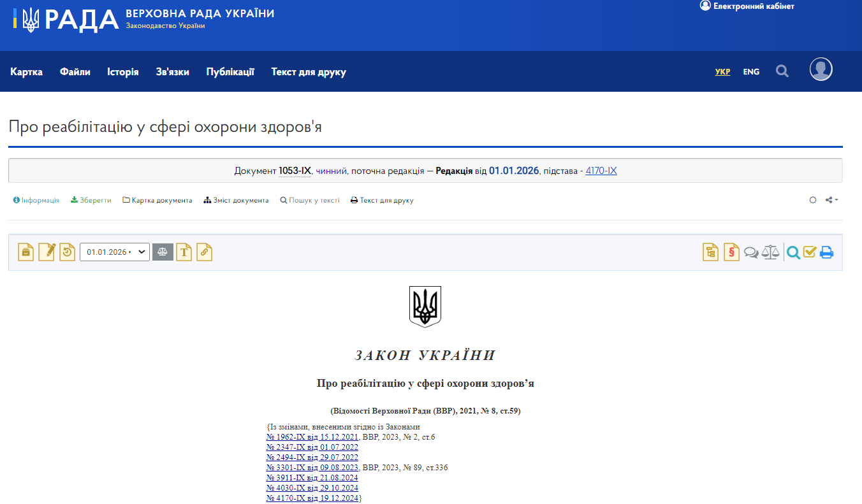Click the 'Відомості Верховної Ради (ВВР), 2021' line
This screenshot has height=504, width=862.
coord(425,411)
